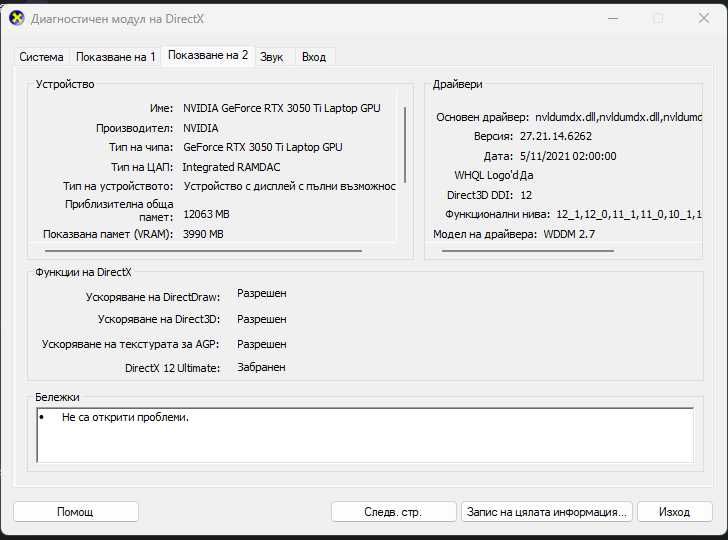This screenshot has height=540, width=728.
Task: Click the Драйвери group label
Action: [458, 85]
